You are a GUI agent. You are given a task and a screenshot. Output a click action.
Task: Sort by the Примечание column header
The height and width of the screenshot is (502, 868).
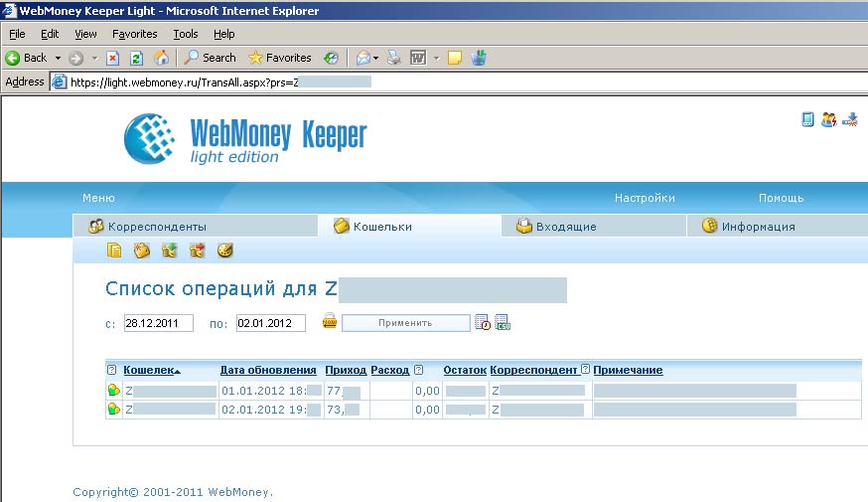628,370
